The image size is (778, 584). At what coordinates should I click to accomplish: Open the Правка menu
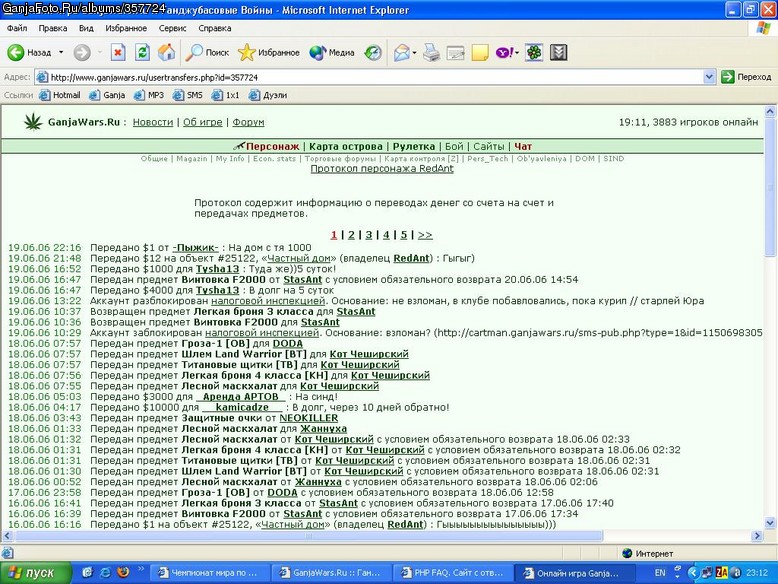pyautogui.click(x=53, y=28)
